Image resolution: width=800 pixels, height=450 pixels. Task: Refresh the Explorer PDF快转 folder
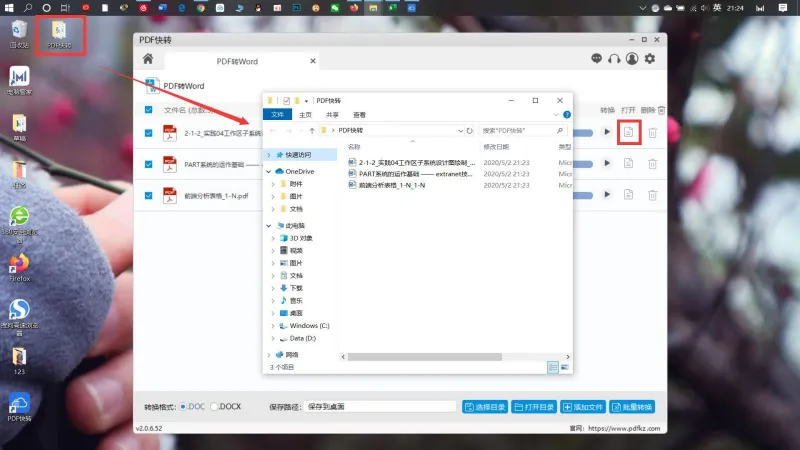click(x=469, y=131)
